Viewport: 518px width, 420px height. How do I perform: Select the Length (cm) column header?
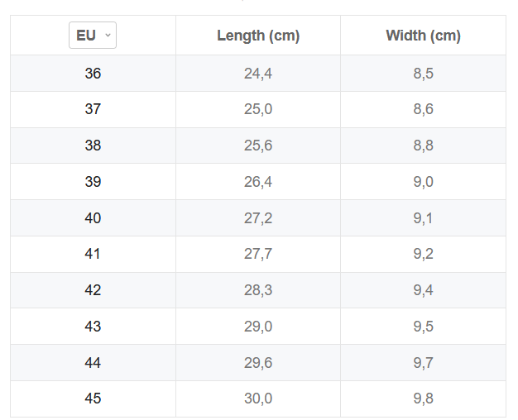[258, 36]
